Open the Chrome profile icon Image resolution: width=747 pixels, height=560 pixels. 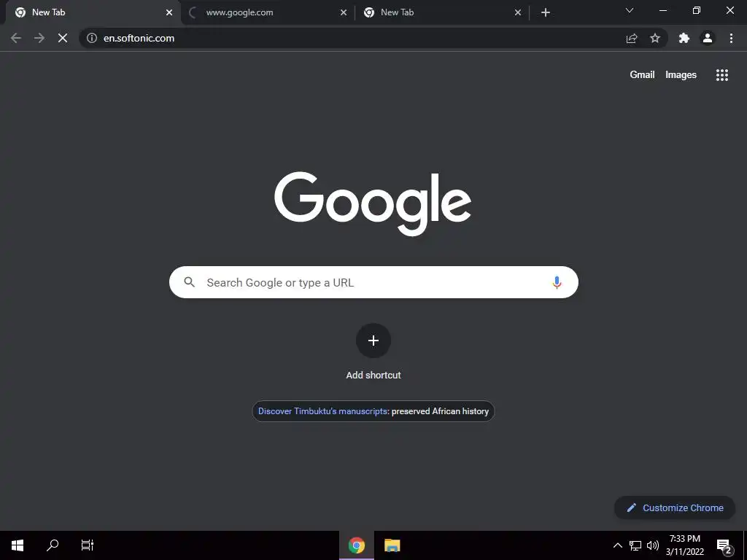(708, 38)
